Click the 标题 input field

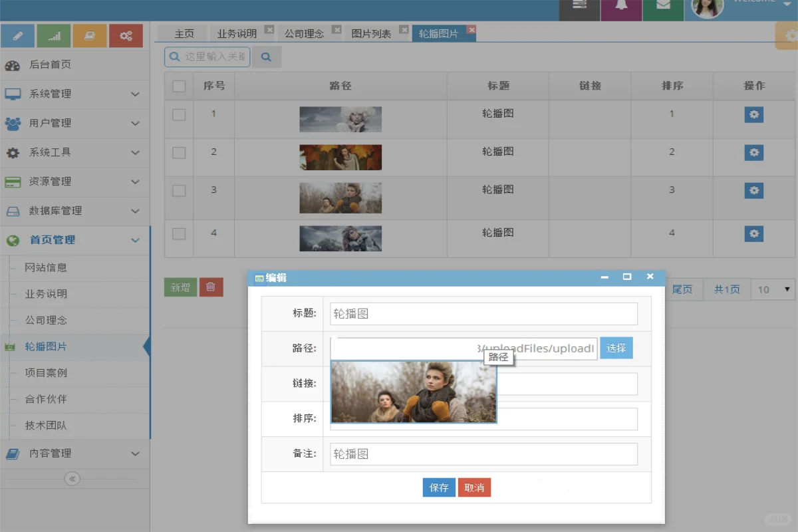click(483, 314)
